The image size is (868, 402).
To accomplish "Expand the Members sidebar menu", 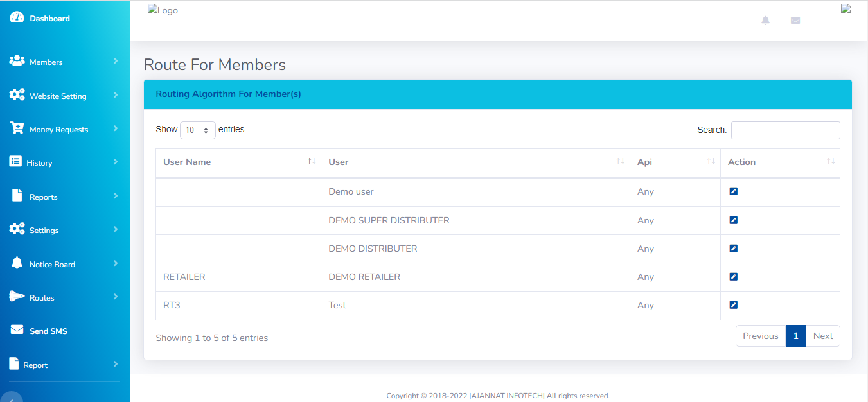I will [x=64, y=62].
